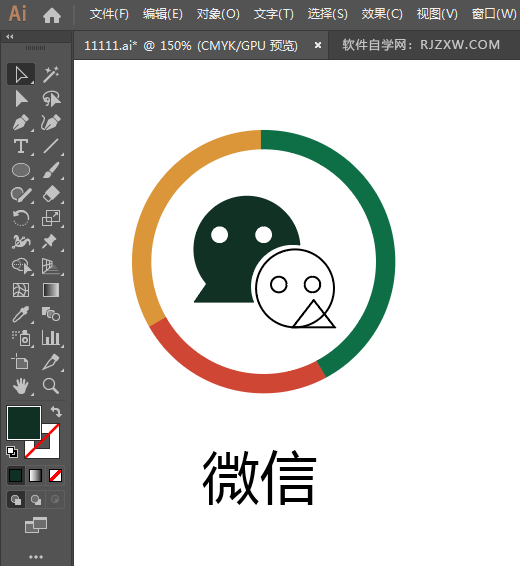Screen dimensions: 520x566
Task: Open the 效果(C) menu
Action: (x=382, y=14)
